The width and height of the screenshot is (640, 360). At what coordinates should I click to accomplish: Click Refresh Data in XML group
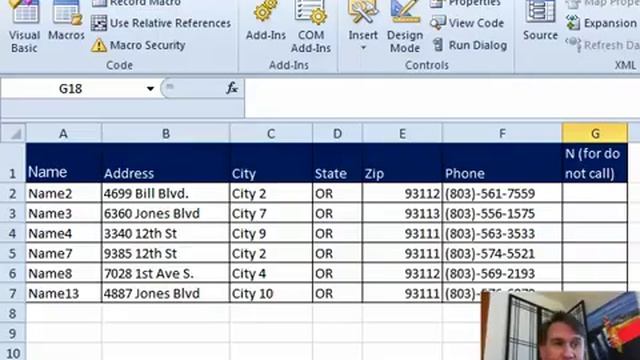(602, 45)
